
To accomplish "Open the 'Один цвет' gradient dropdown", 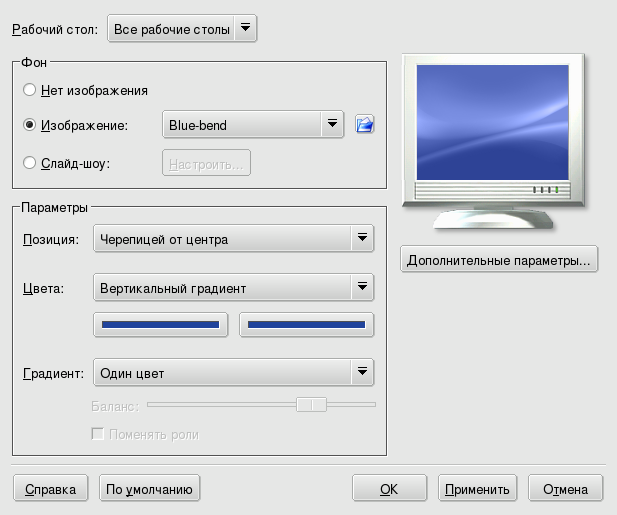I will (233, 373).
